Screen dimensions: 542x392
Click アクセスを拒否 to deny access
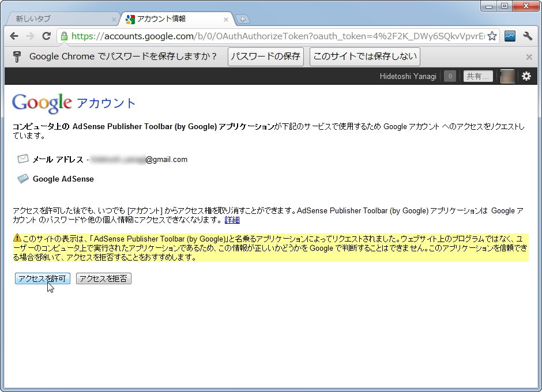(104, 278)
